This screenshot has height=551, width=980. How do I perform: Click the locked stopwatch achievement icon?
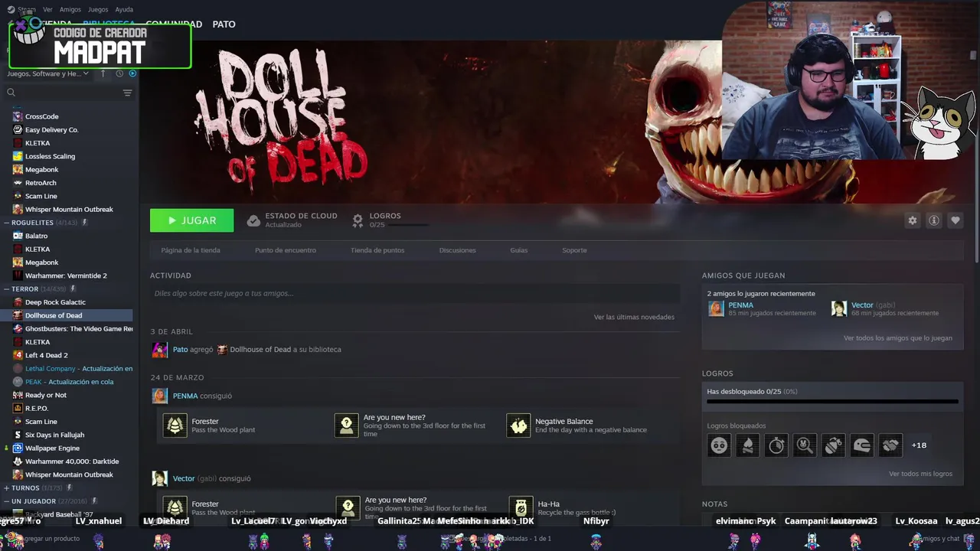coord(776,445)
